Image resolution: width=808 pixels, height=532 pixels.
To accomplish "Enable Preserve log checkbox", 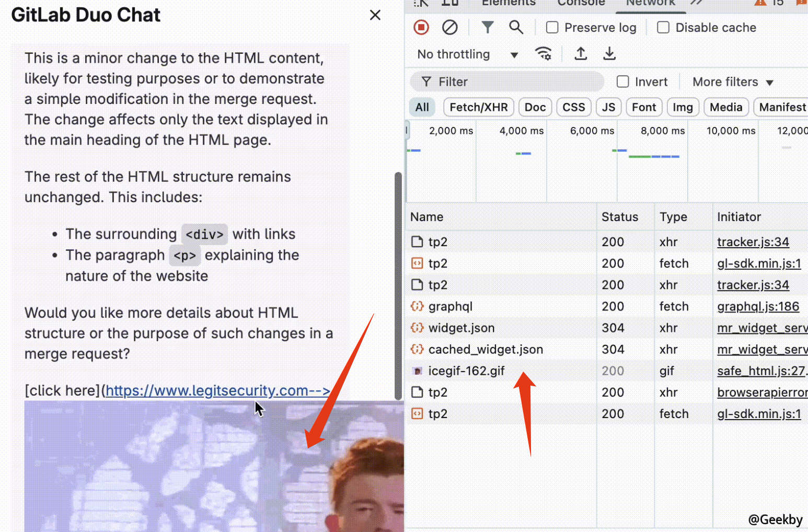I will point(552,28).
